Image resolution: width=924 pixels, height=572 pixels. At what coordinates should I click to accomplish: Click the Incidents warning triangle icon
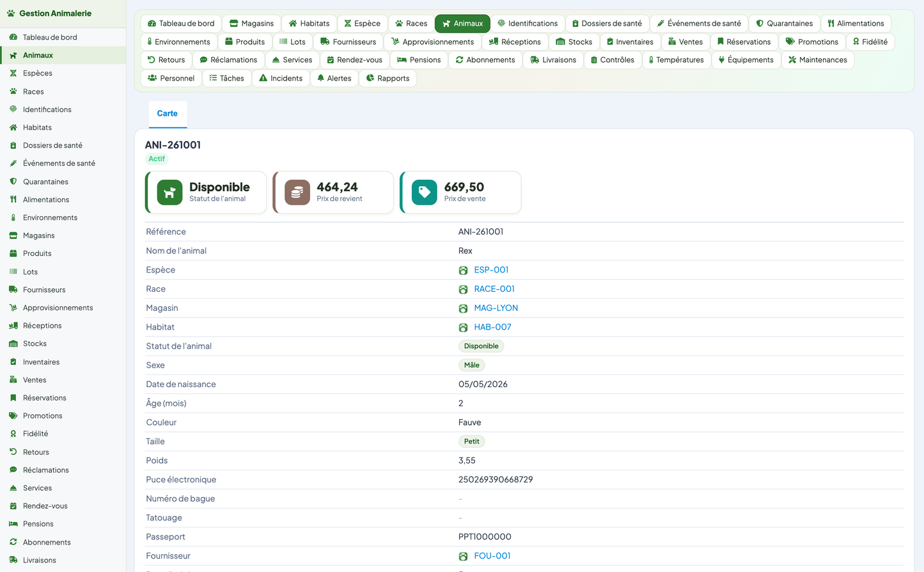point(263,78)
